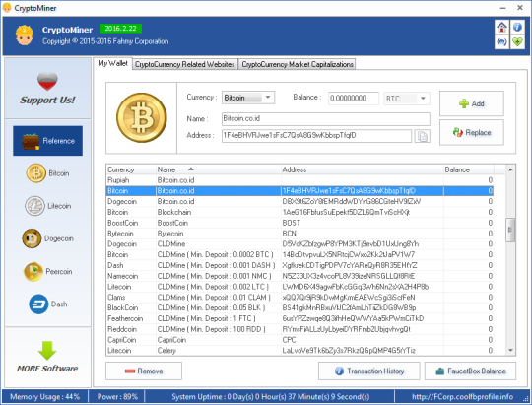Click the Balance input field
Screen dimensions: 532x405
pyautogui.click(x=354, y=99)
